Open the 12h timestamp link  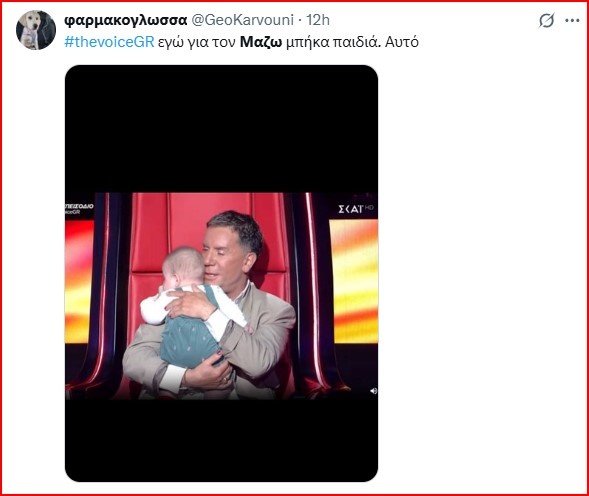pos(318,20)
